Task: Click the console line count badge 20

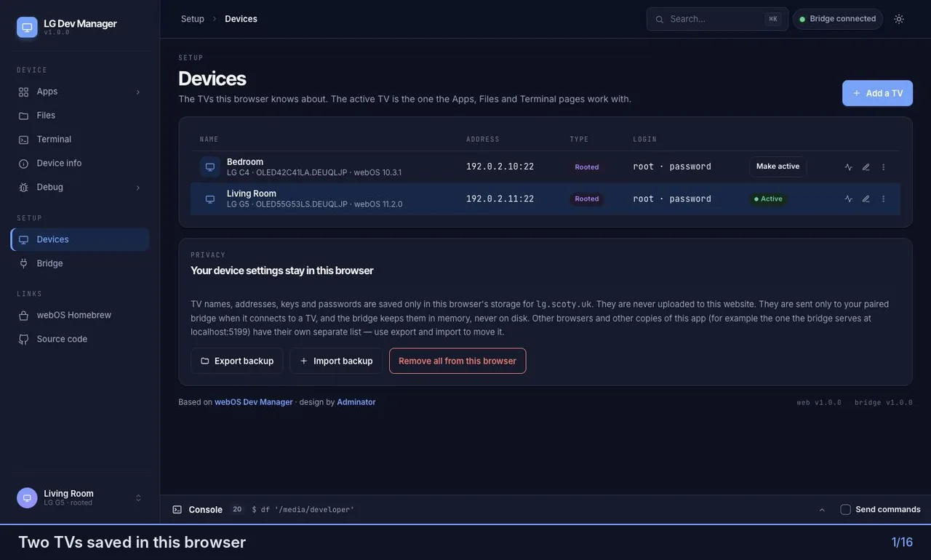Action: click(x=237, y=510)
